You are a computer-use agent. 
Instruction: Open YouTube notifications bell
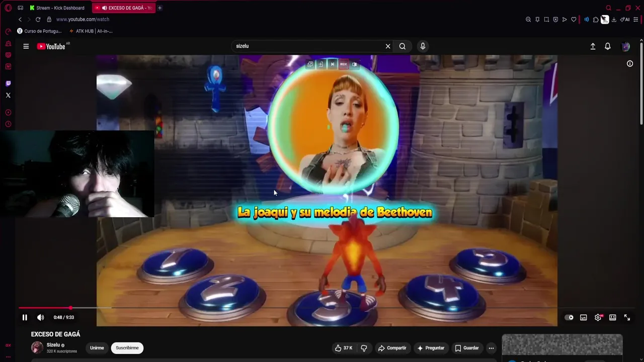click(608, 46)
